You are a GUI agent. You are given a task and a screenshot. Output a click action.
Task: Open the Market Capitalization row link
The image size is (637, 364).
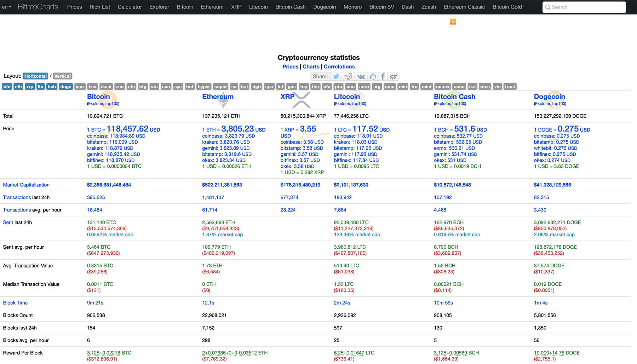point(26,185)
